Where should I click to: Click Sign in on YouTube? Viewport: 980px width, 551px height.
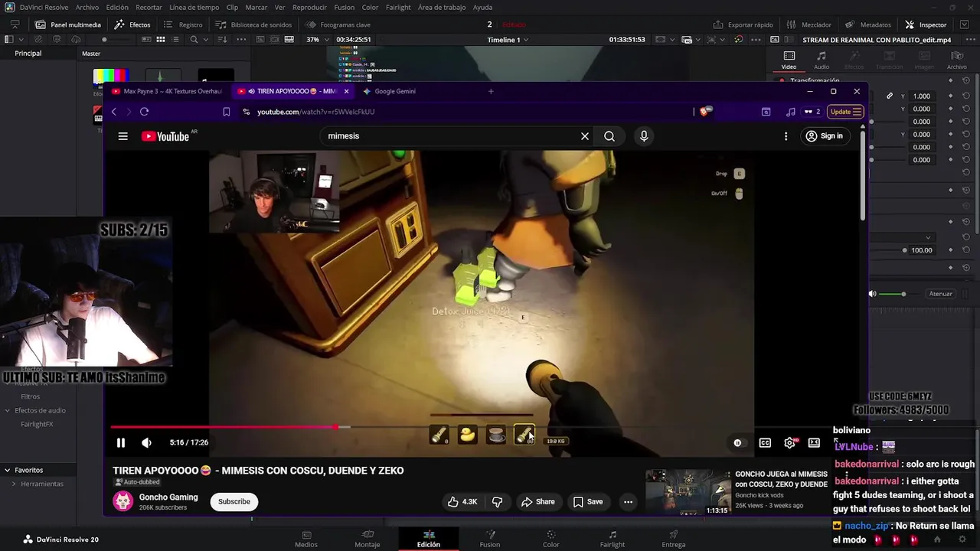click(x=824, y=136)
